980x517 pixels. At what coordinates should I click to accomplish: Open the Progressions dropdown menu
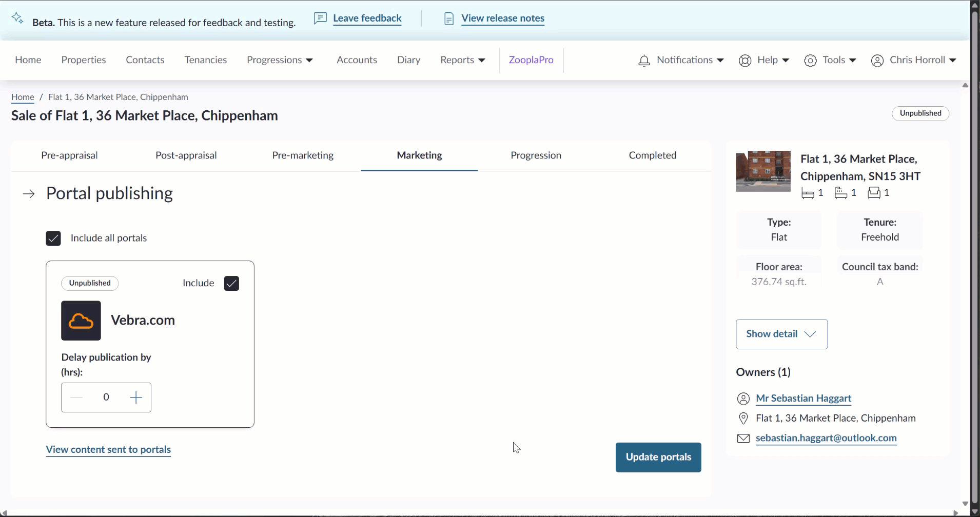[280, 60]
